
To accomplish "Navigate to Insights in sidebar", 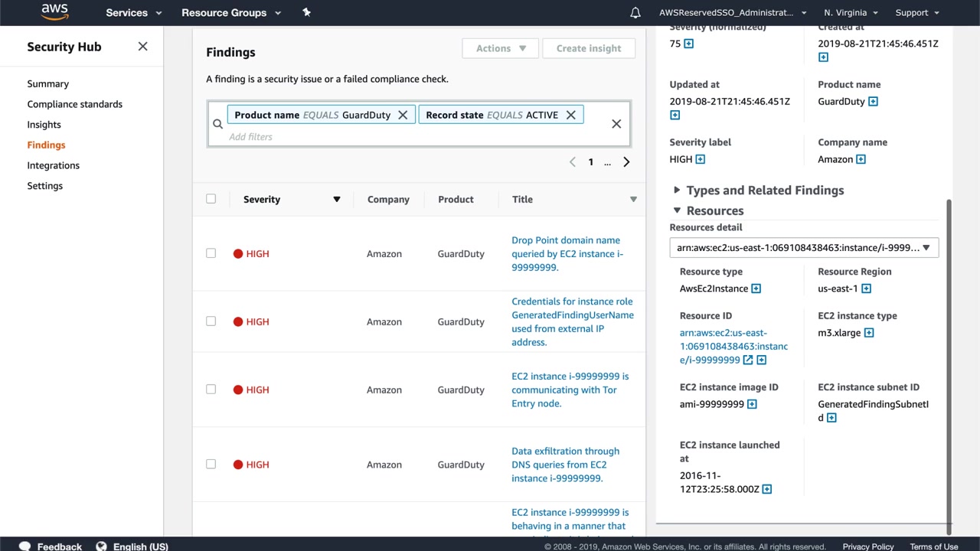I will click(x=44, y=125).
